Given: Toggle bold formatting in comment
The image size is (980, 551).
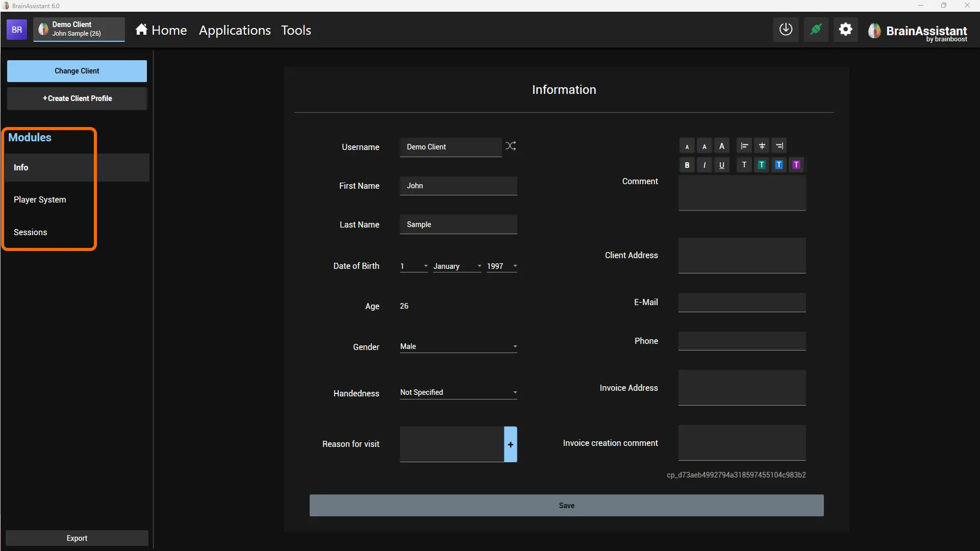Looking at the screenshot, I should point(687,165).
